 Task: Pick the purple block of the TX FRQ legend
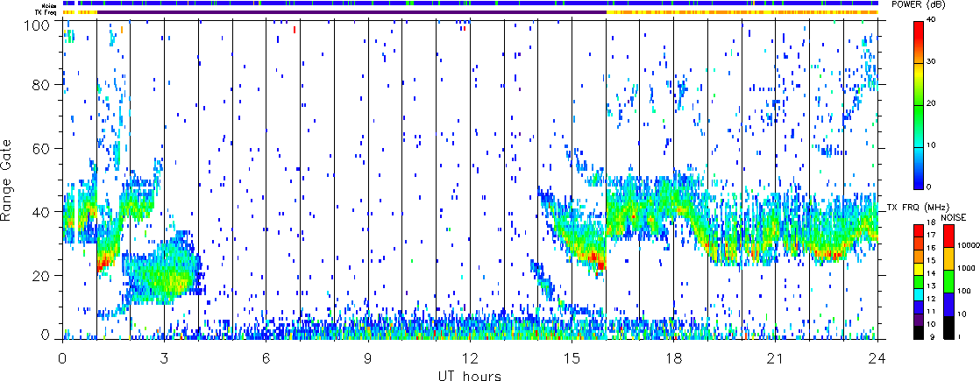(918, 320)
